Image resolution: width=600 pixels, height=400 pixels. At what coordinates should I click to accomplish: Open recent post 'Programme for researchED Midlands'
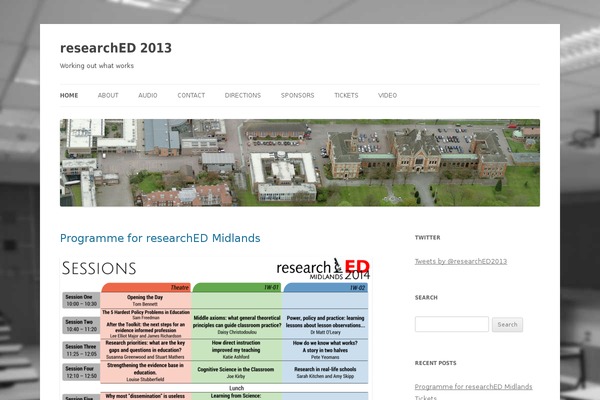point(473,387)
